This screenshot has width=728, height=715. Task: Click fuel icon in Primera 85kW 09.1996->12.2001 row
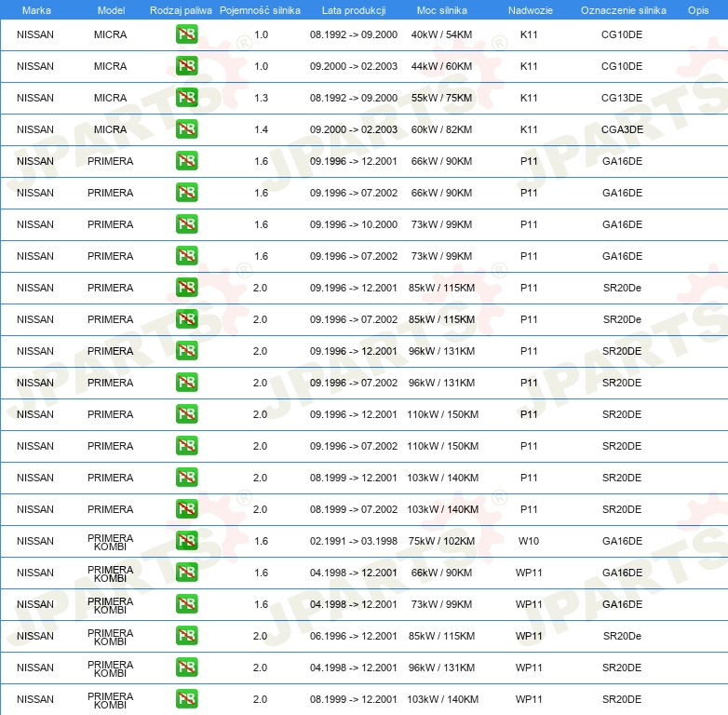coord(186,288)
